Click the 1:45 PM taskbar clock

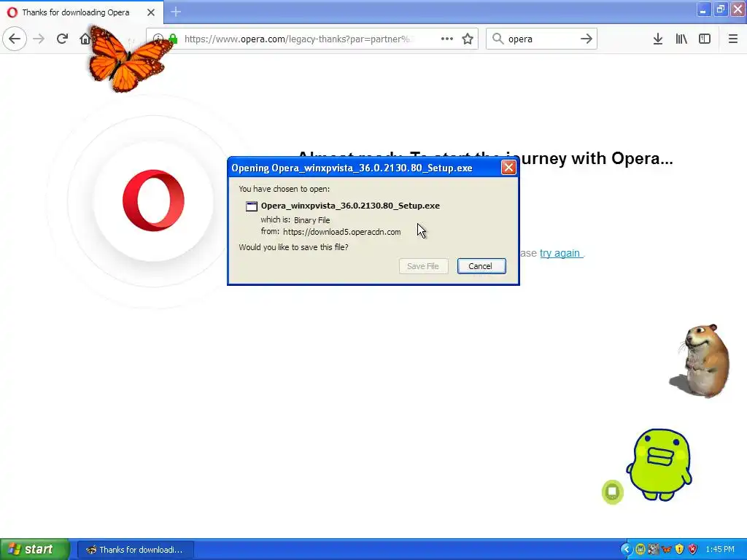pyautogui.click(x=720, y=550)
